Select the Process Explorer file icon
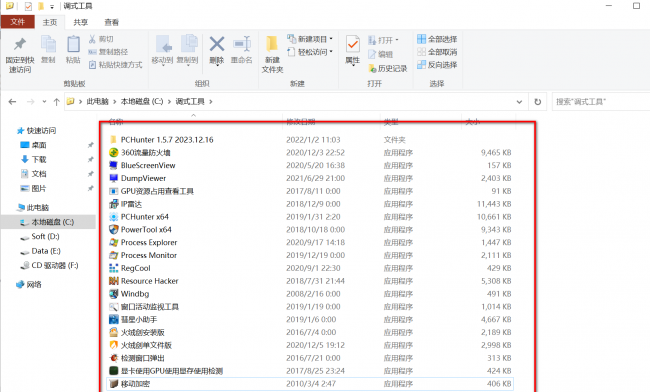Screen dimensions: 650x392 coord(114,242)
